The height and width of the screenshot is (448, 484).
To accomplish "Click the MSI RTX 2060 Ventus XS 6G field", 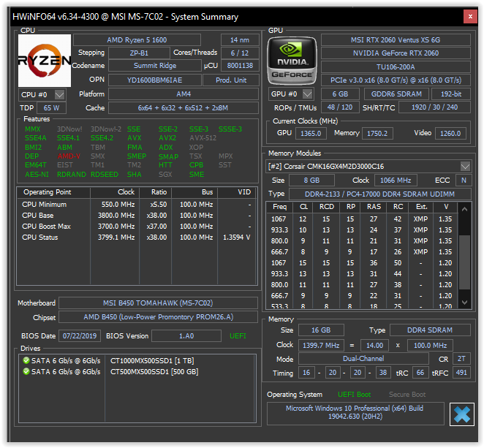I will [x=396, y=39].
